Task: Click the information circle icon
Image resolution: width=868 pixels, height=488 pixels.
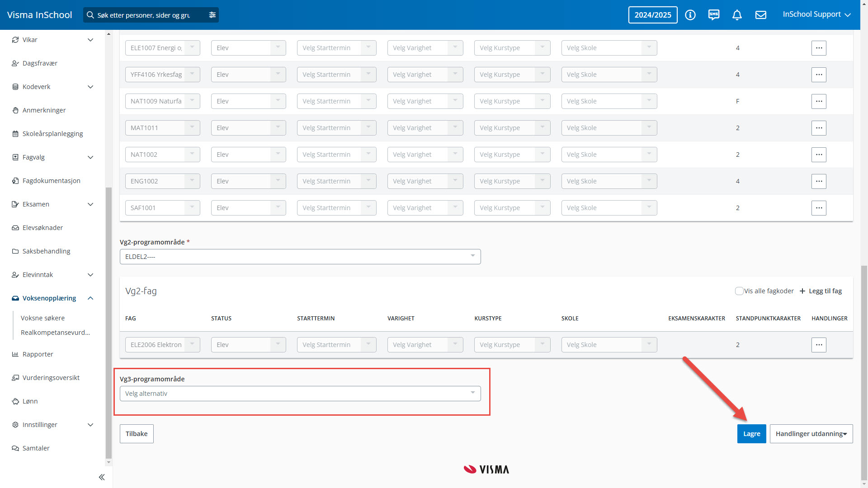Action: point(690,15)
